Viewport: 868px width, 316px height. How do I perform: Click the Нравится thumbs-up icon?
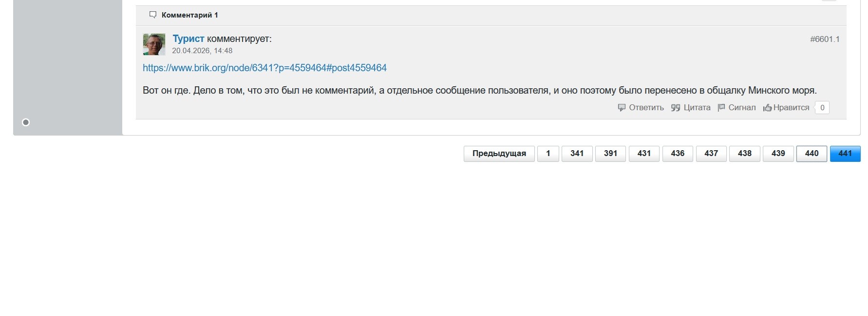[x=767, y=108]
